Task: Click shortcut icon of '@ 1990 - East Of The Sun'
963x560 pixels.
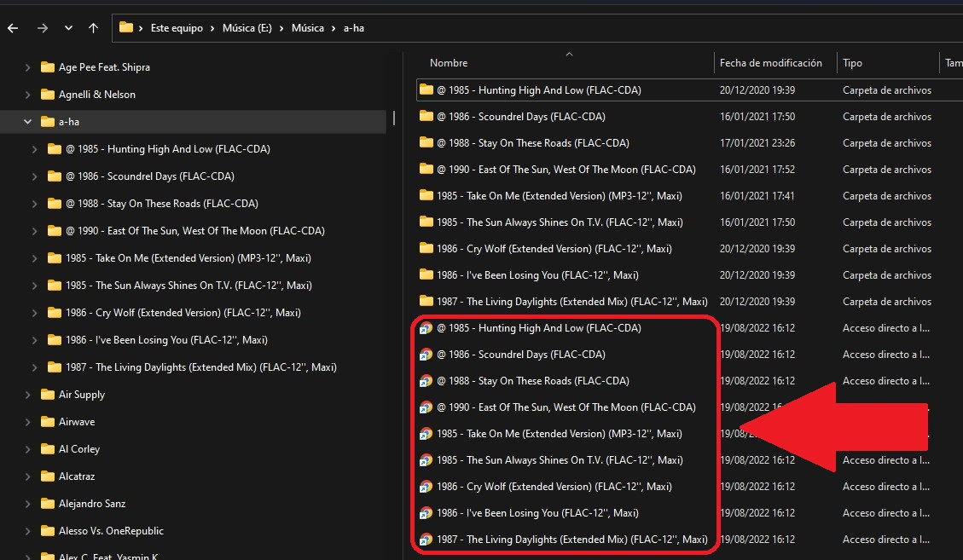Action: coord(426,407)
